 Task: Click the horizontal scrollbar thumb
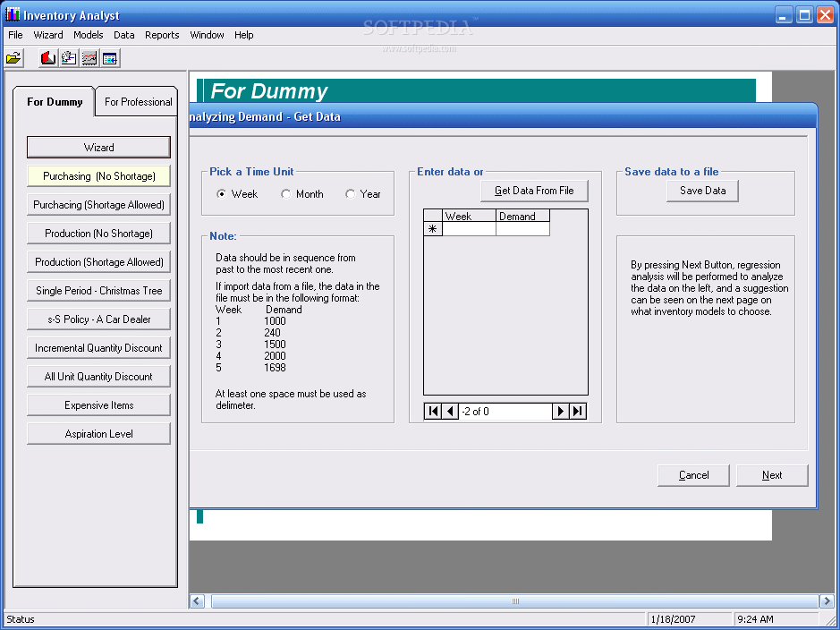pos(514,601)
